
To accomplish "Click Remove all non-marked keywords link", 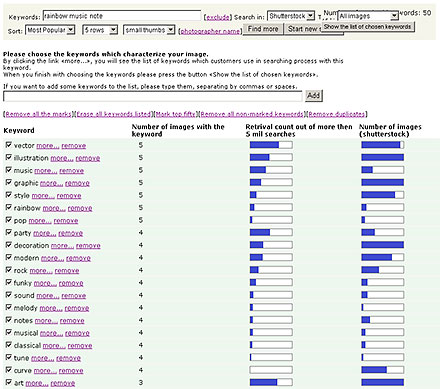I will click(252, 114).
